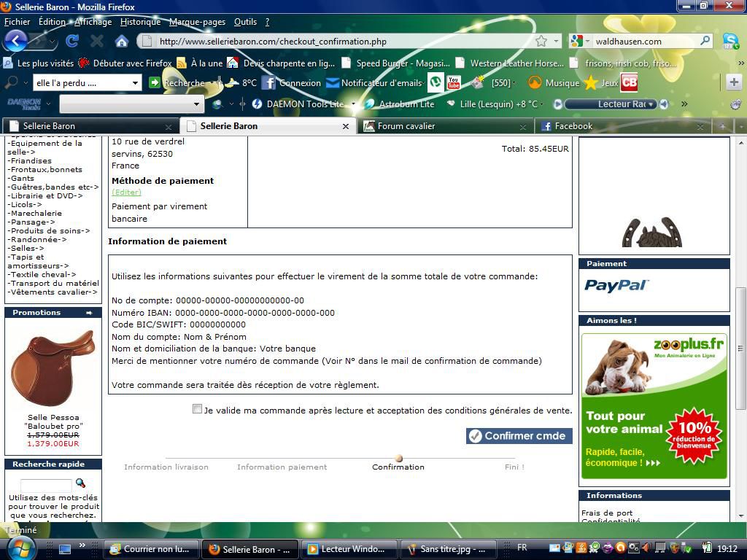Check the terms acceptance checkbox
Screen dimensions: 747x560
[197, 409]
